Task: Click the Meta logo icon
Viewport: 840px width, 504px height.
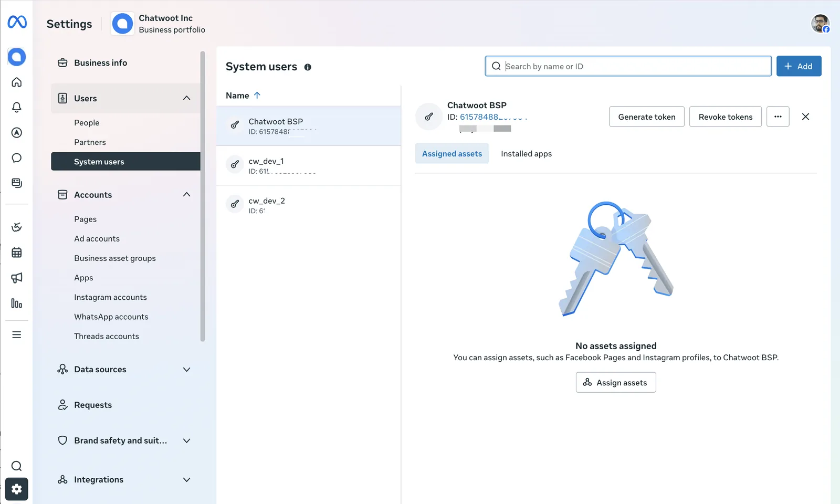Action: pyautogui.click(x=17, y=22)
